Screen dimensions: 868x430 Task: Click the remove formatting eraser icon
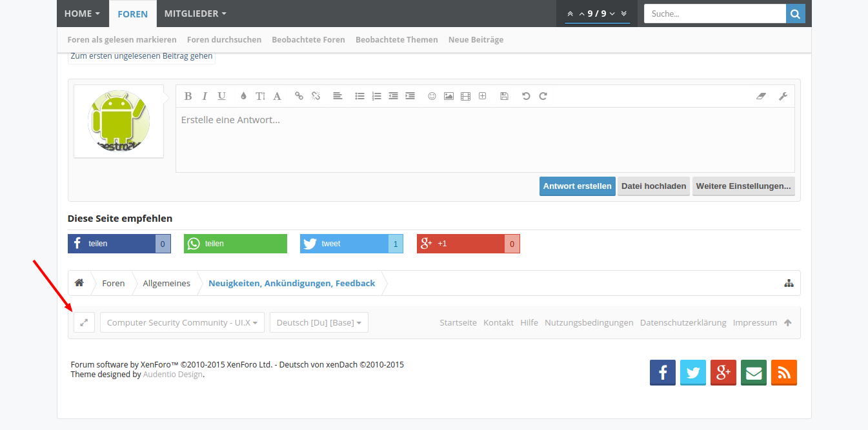pyautogui.click(x=760, y=96)
